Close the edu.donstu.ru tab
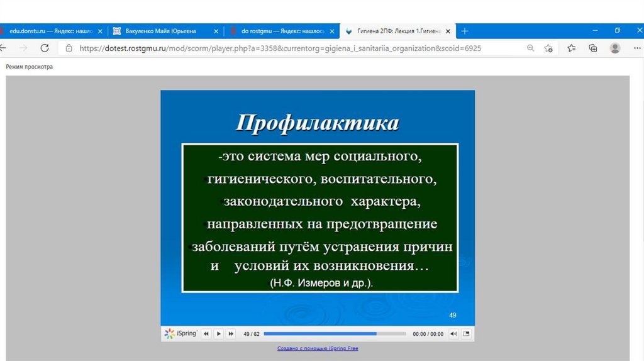The image size is (644, 361). click(100, 31)
